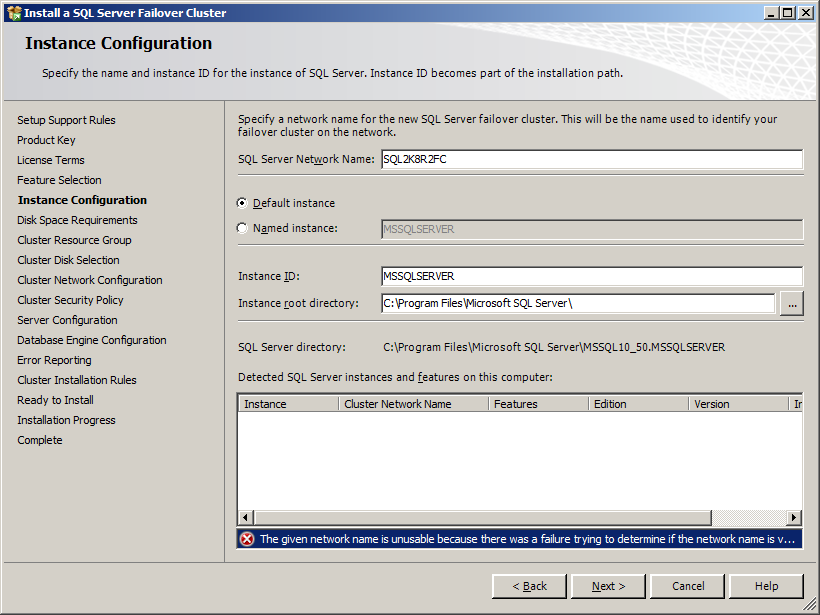Screen dimensions: 820x615
Task: Click the 'Instance Configuration' page heading
Action: tap(119, 43)
